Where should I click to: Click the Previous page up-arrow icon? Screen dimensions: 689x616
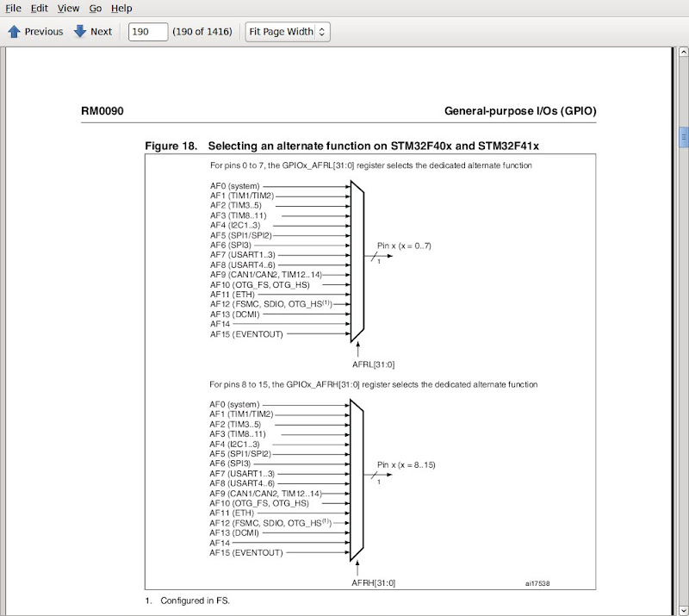tap(14, 32)
